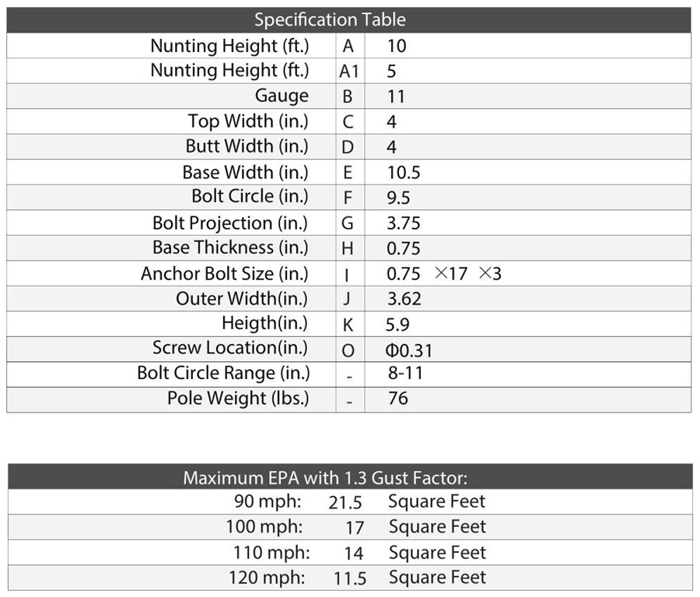
Task: Select the Bolt Circle value 9.5
Action: [399, 198]
